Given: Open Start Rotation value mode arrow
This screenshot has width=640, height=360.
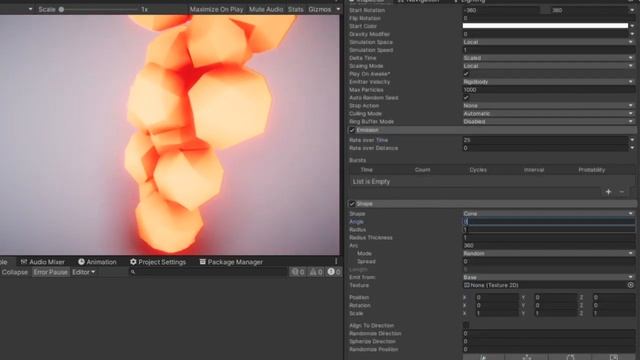Looking at the screenshot, I should click(x=632, y=10).
